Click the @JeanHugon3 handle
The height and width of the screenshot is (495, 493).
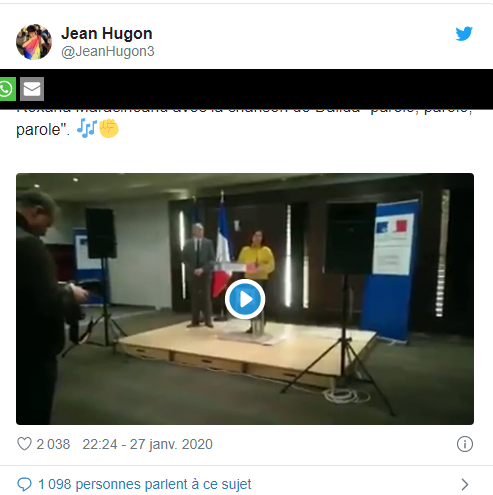click(108, 52)
